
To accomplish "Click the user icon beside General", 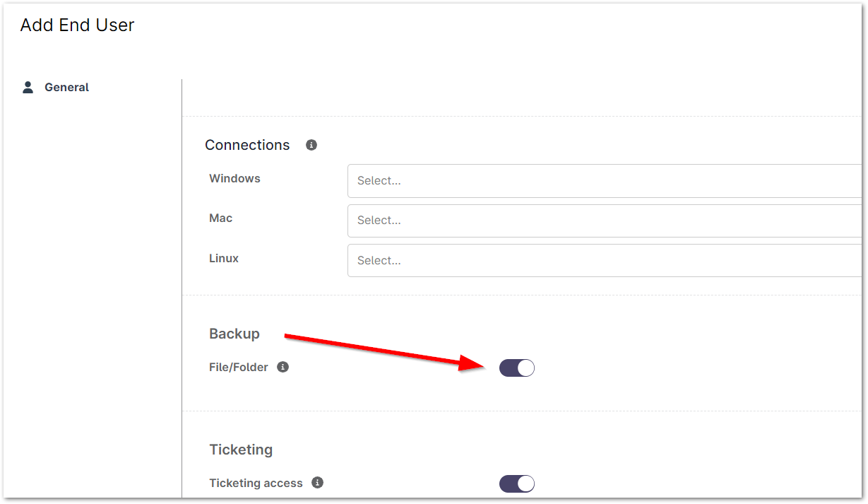I will (x=28, y=88).
